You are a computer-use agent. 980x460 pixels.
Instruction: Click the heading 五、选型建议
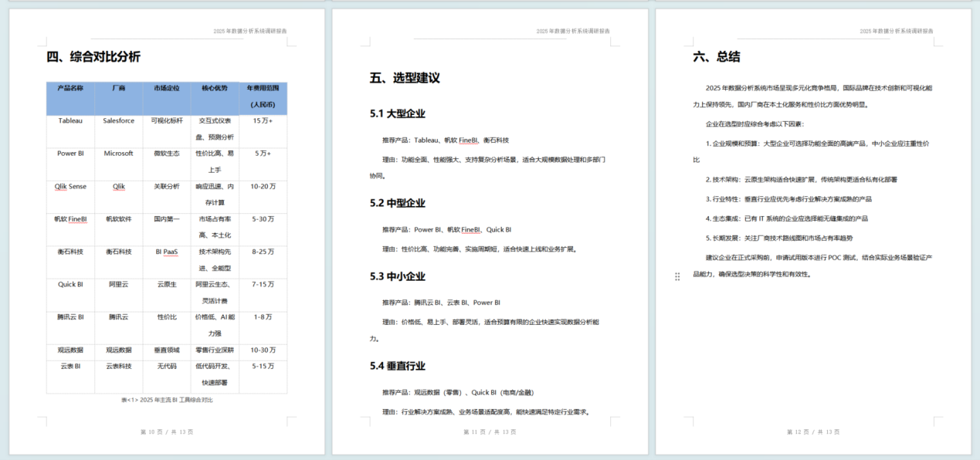point(405,79)
